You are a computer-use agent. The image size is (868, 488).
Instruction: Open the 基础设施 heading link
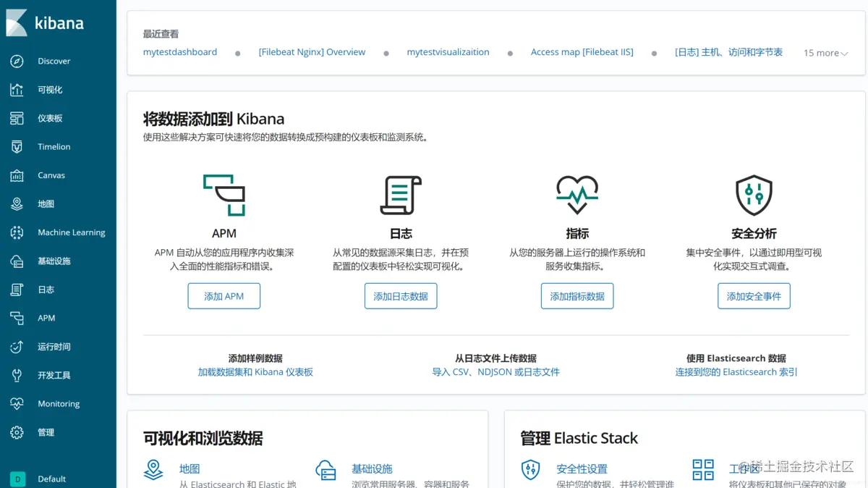point(372,469)
